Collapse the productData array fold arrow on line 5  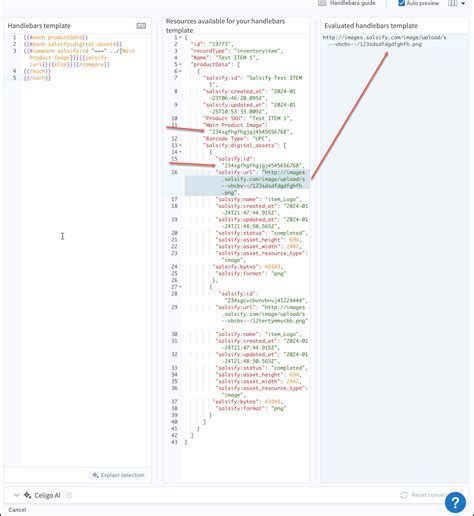(x=180, y=64)
